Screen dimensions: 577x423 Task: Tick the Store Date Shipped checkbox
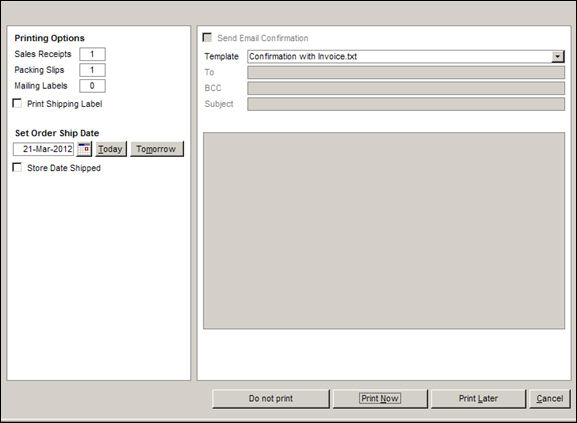(x=17, y=167)
